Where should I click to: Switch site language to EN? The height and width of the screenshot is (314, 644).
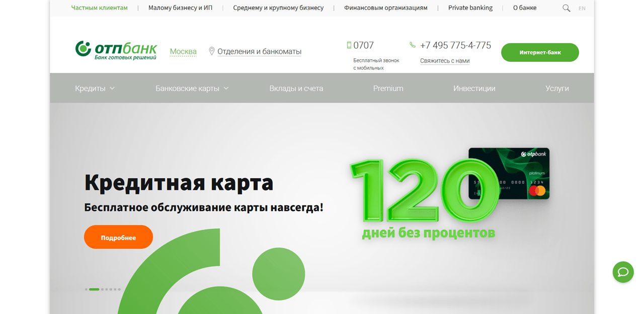click(582, 9)
